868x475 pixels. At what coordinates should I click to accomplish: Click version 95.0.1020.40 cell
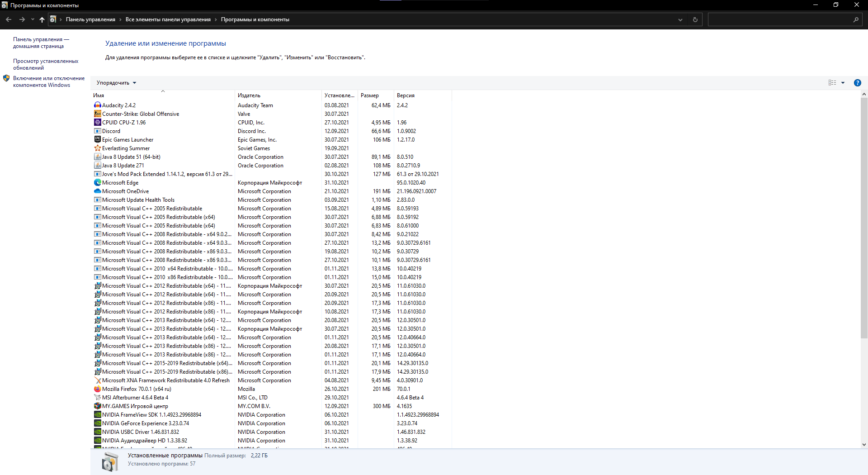click(411, 183)
